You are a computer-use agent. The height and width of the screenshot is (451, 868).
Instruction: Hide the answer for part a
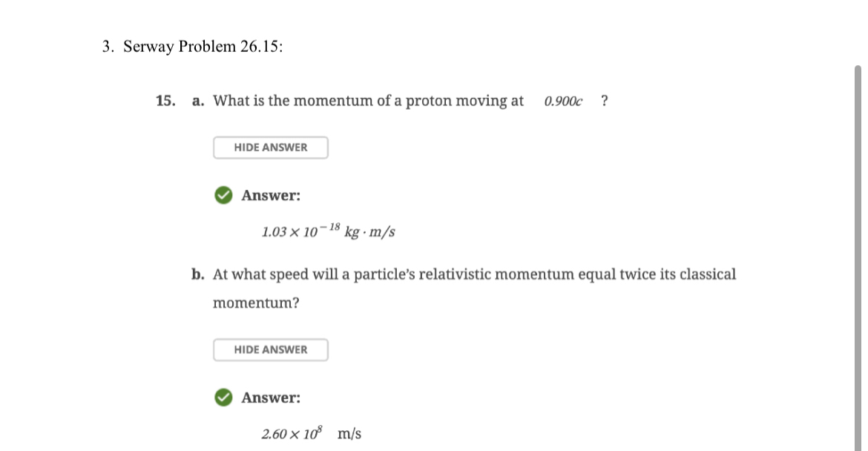(x=271, y=148)
